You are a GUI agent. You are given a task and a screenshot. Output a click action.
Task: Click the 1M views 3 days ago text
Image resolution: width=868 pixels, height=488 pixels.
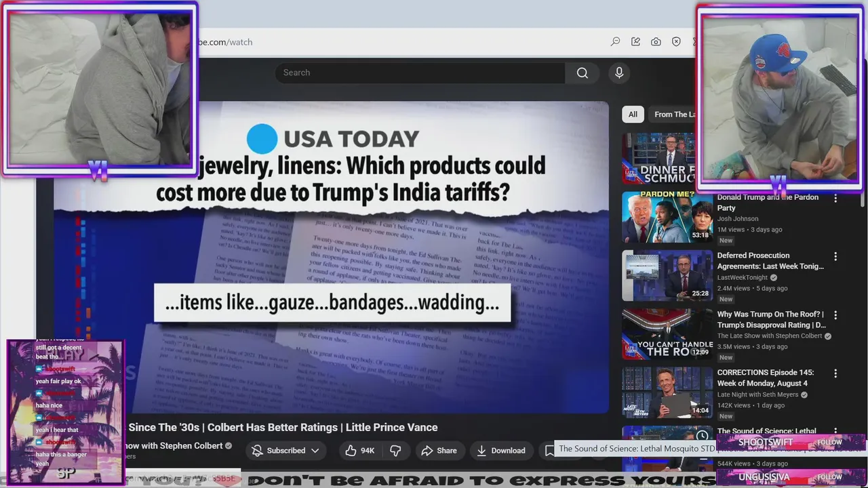coord(749,230)
